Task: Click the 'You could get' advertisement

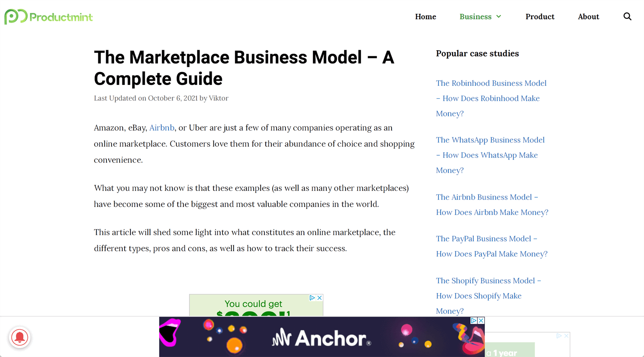Action: [x=256, y=306]
